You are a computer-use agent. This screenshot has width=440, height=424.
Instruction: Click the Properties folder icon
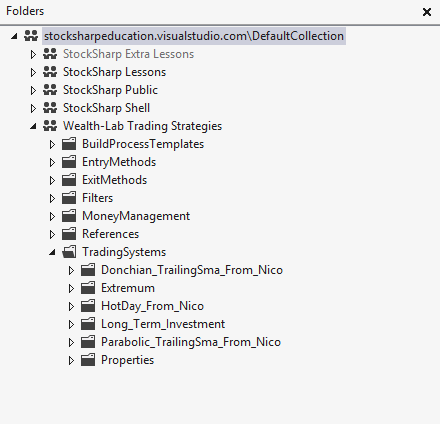click(x=88, y=360)
